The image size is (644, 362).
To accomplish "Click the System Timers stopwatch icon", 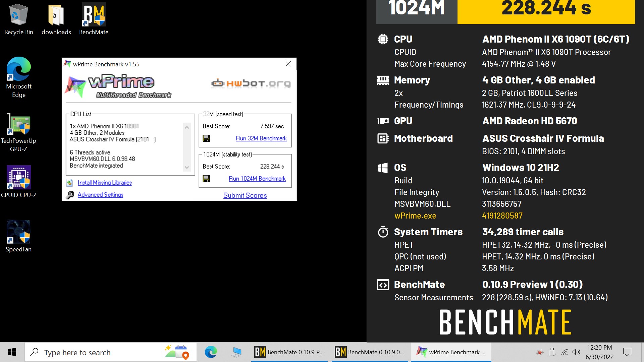I will 383,232.
